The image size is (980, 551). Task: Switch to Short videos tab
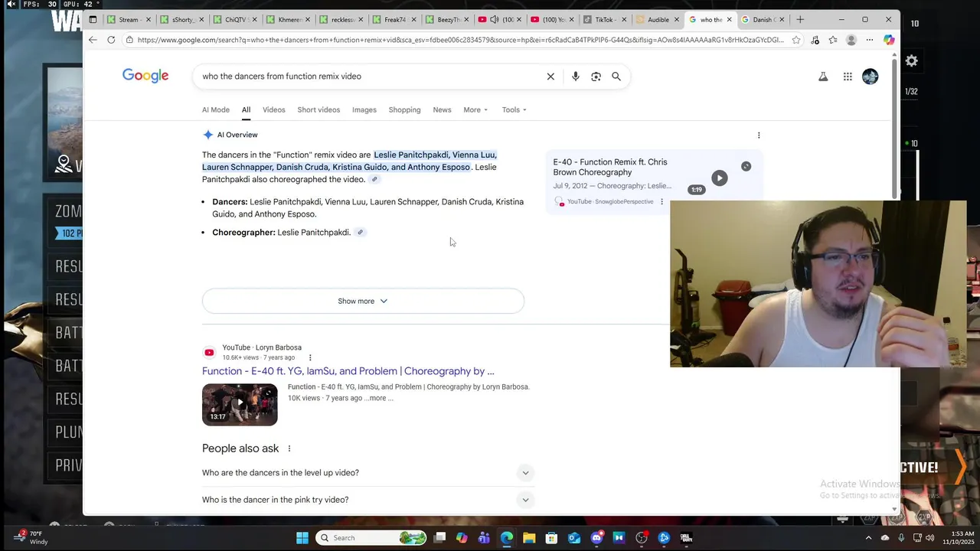(x=318, y=110)
